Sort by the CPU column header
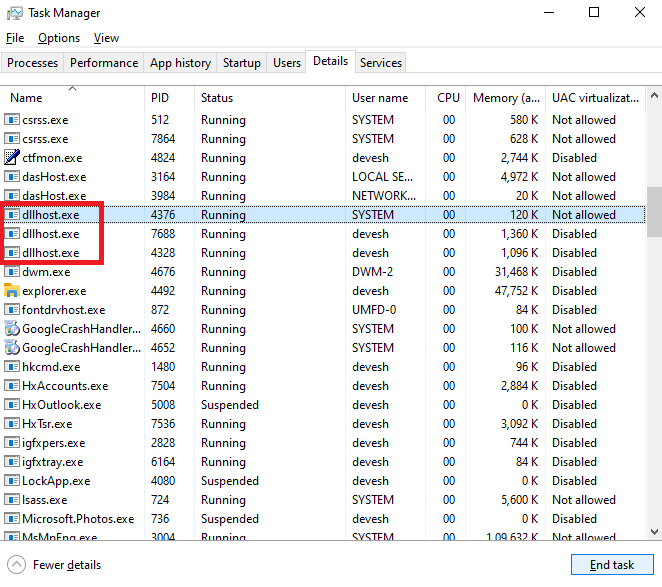The image size is (662, 587). (x=445, y=98)
